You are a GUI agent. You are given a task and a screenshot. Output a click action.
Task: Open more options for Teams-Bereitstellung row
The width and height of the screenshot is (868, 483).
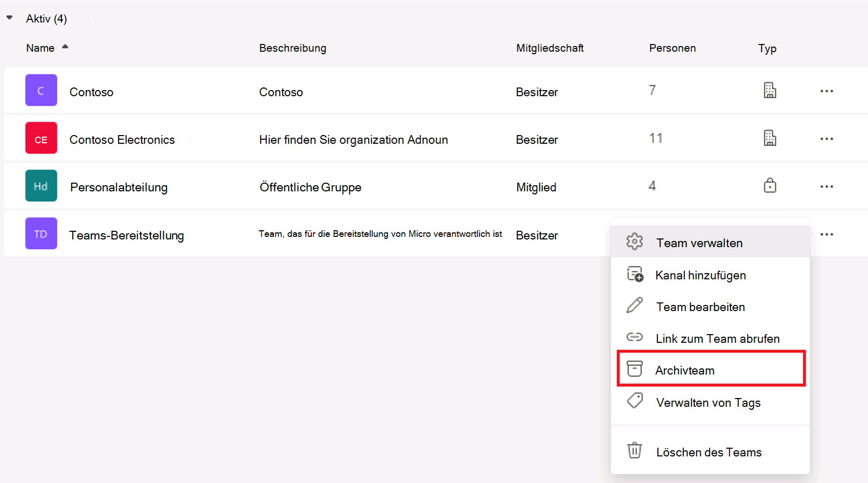click(827, 234)
